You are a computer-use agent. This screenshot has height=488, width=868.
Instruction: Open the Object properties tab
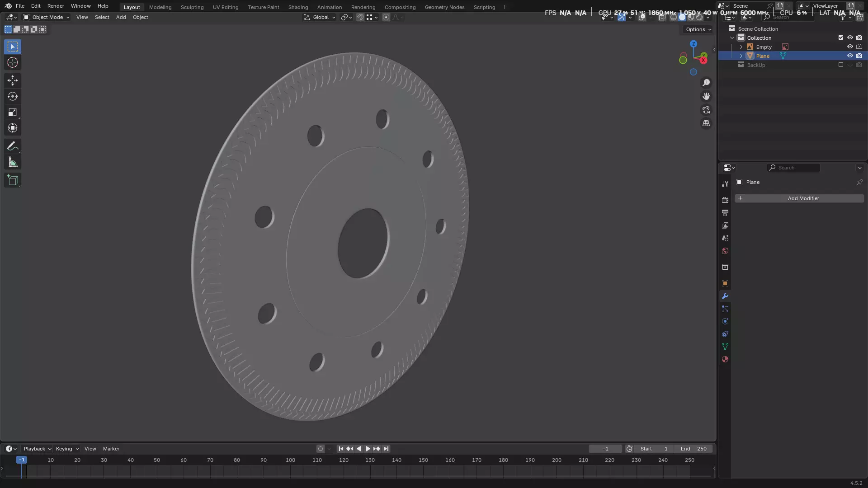(725, 283)
